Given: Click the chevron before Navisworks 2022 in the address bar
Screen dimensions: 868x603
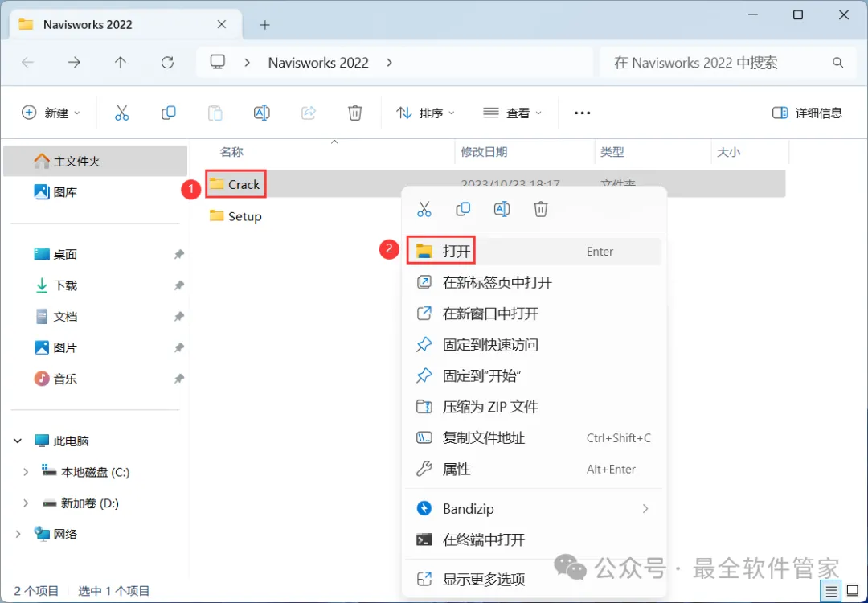Looking at the screenshot, I should pyautogui.click(x=247, y=63).
